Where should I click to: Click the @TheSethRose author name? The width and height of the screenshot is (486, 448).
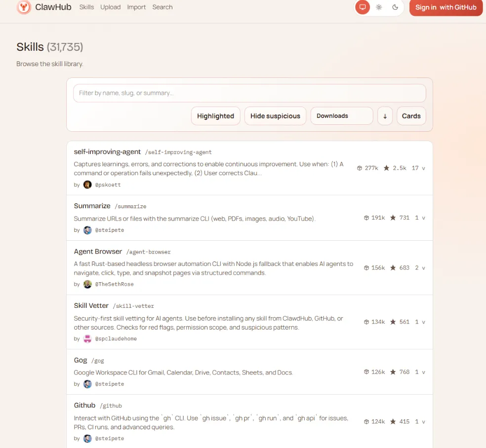click(115, 284)
